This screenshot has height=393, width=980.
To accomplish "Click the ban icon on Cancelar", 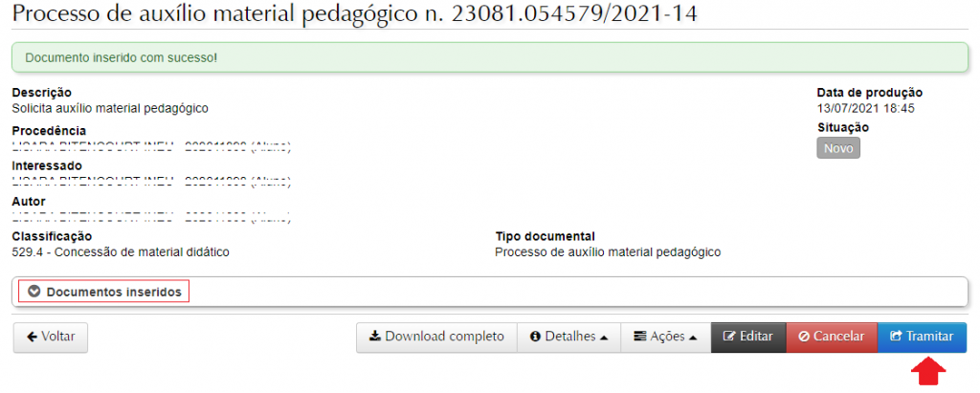I will [804, 338].
